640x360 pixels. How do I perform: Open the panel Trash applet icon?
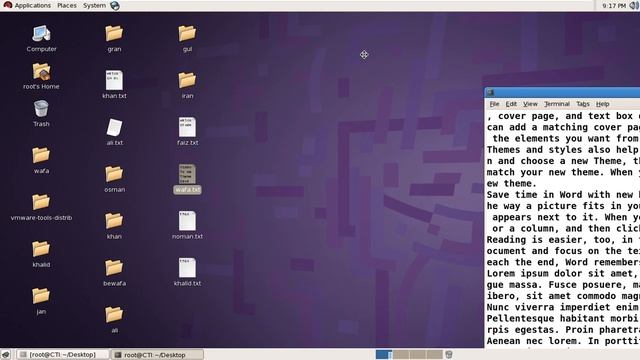tap(449, 354)
